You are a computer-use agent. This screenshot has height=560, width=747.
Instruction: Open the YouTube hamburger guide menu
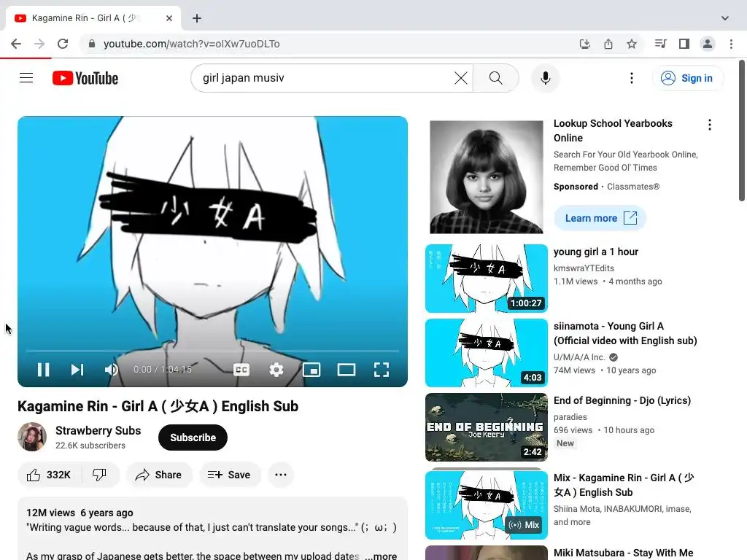[26, 77]
